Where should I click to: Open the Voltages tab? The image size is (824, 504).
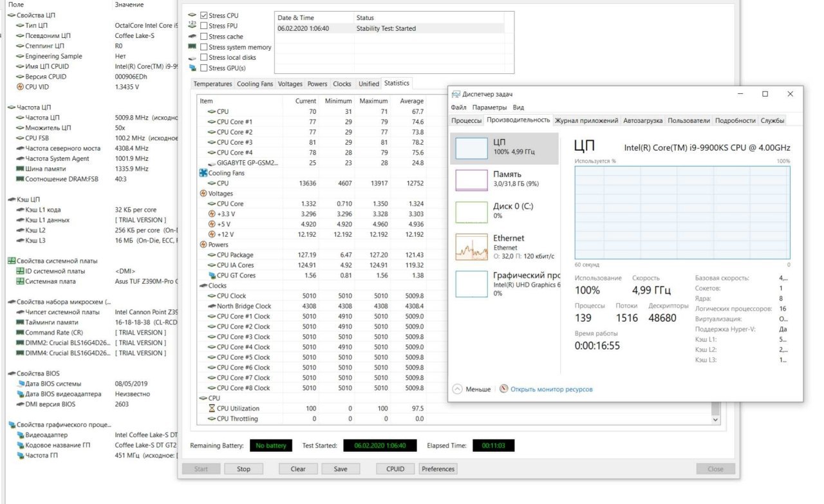point(290,84)
